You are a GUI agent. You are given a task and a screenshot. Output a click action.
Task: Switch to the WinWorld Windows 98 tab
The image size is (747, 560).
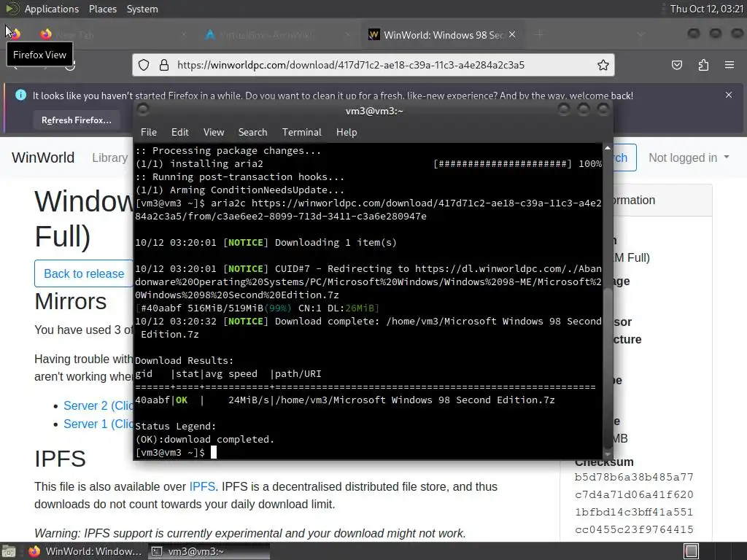(443, 35)
